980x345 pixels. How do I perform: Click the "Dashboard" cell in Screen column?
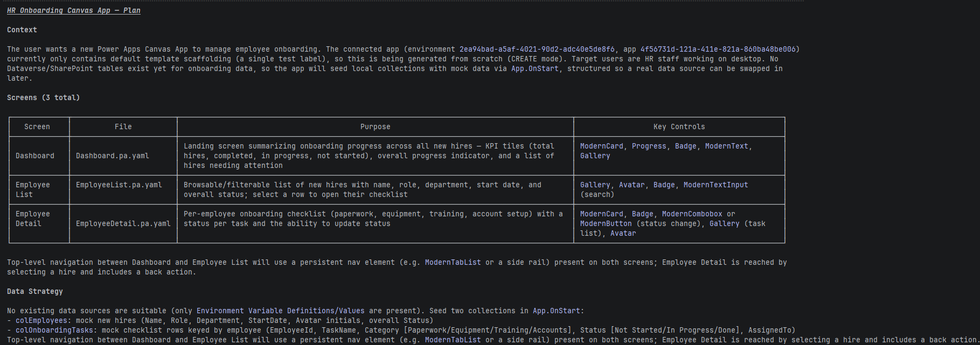coord(35,156)
